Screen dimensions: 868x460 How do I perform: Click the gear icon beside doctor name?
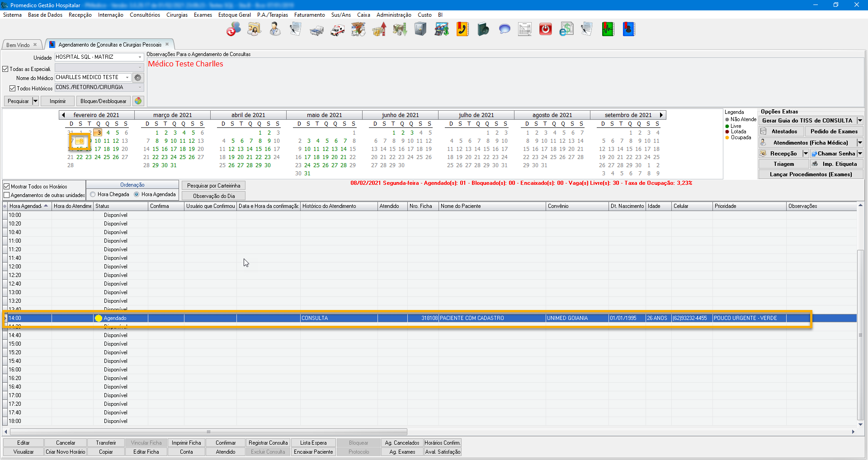138,78
